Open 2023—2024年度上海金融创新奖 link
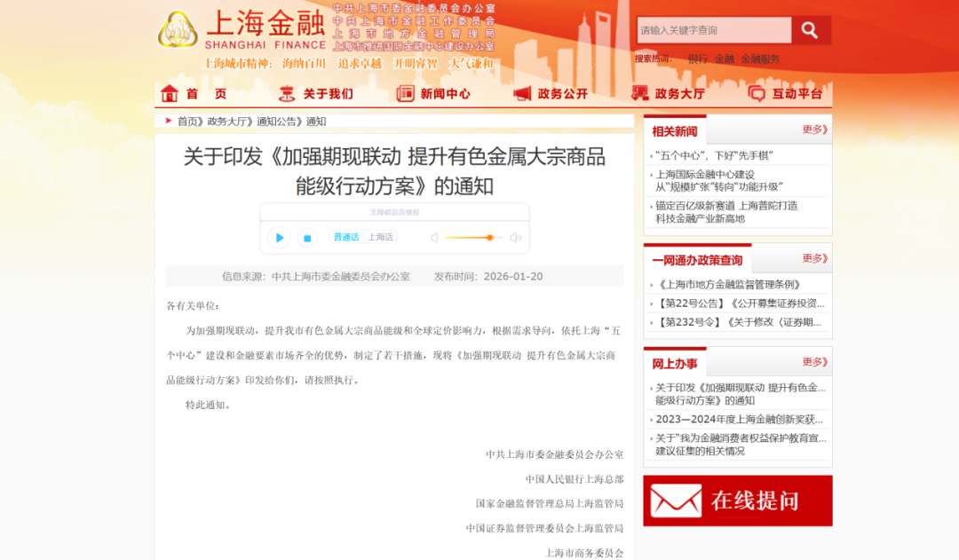 click(x=739, y=420)
